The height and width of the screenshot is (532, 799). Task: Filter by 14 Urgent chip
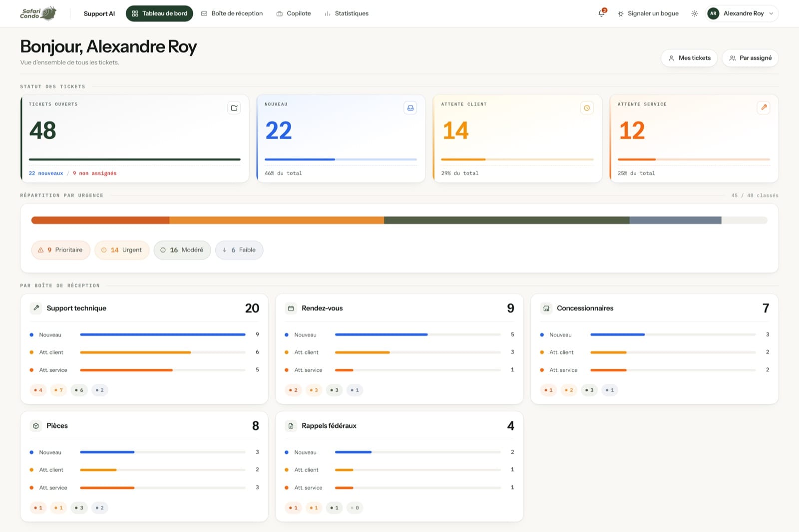pyautogui.click(x=122, y=250)
